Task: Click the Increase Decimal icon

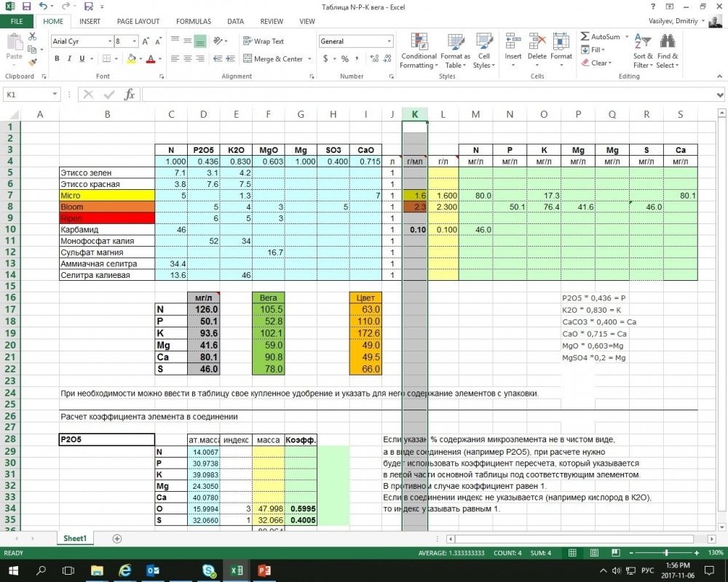Action: 374,59
